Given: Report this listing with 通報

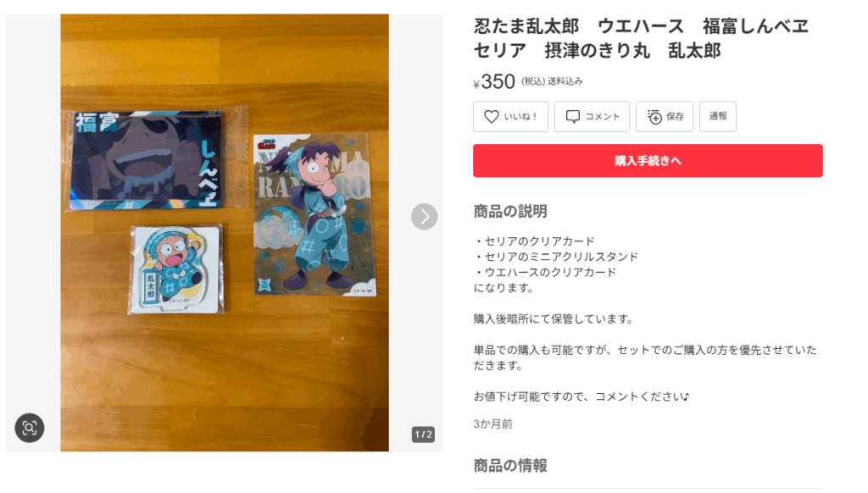Looking at the screenshot, I should pos(717,116).
